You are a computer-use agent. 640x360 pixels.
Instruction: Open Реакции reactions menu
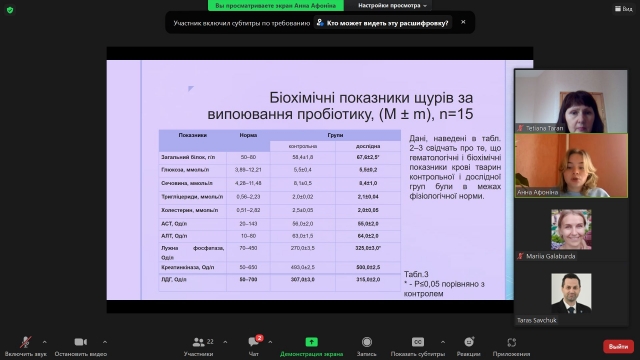(469, 346)
